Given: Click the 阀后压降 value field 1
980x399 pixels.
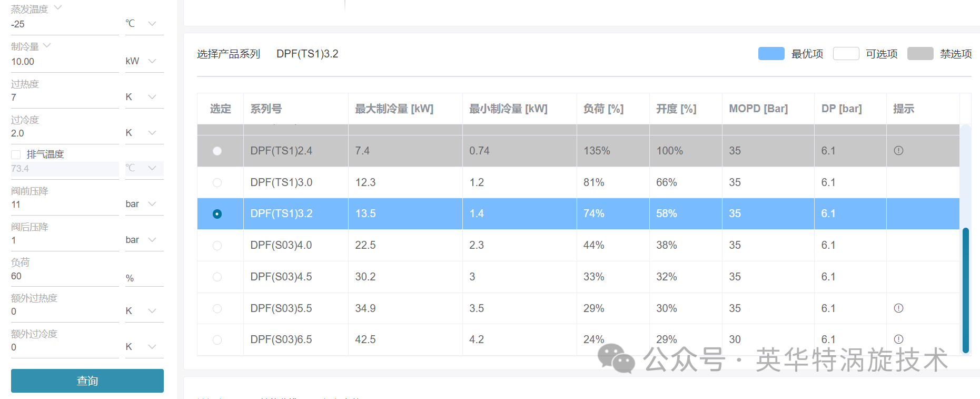Looking at the screenshot, I should pyautogui.click(x=65, y=240).
